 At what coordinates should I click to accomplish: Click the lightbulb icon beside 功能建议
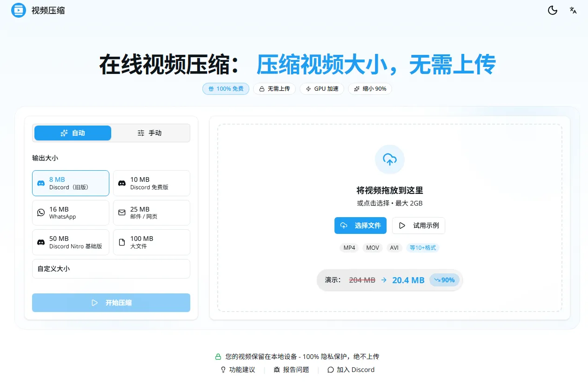[224, 370]
